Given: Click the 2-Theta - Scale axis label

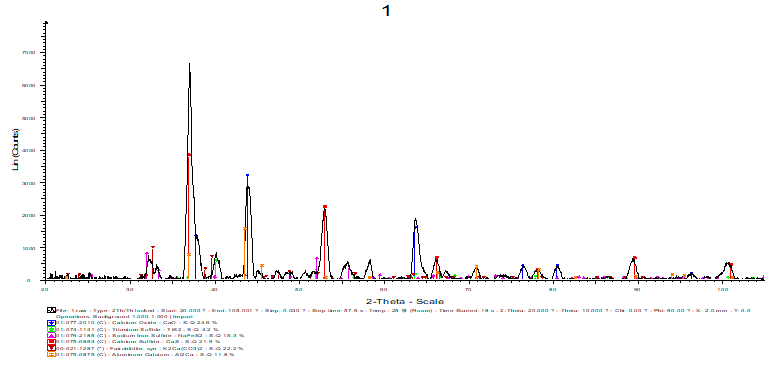Looking at the screenshot, I should (x=404, y=301).
